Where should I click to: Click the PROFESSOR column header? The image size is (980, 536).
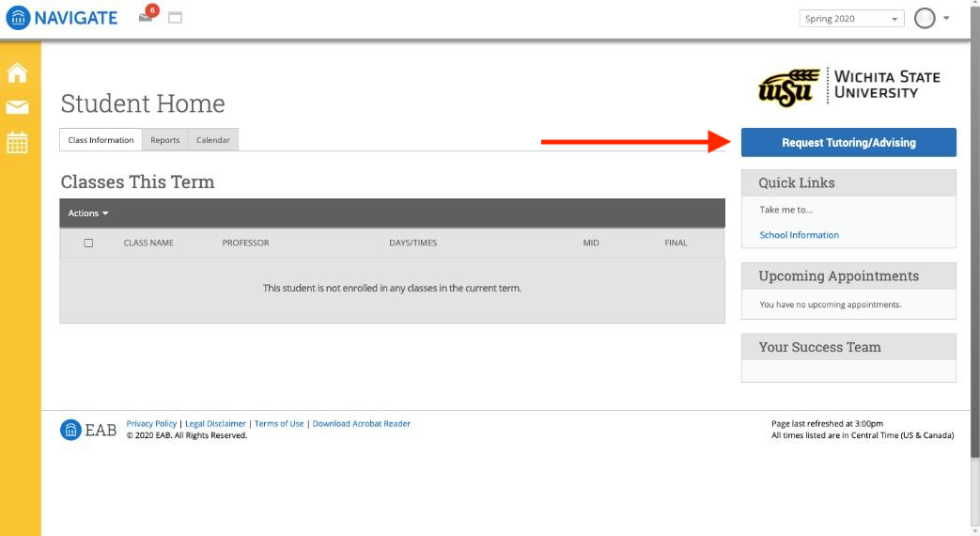[x=245, y=243]
